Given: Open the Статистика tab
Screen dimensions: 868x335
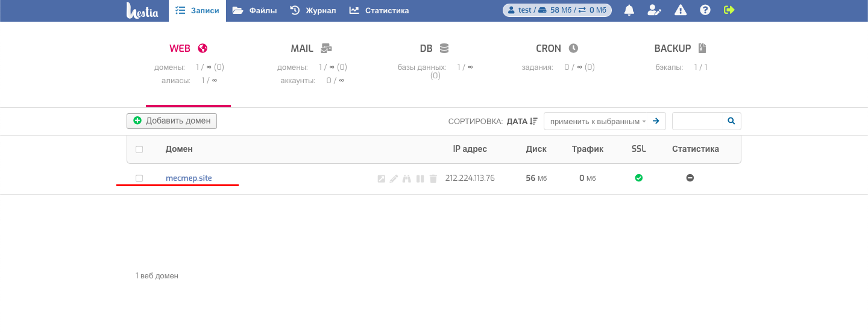Looking at the screenshot, I should [x=379, y=10].
